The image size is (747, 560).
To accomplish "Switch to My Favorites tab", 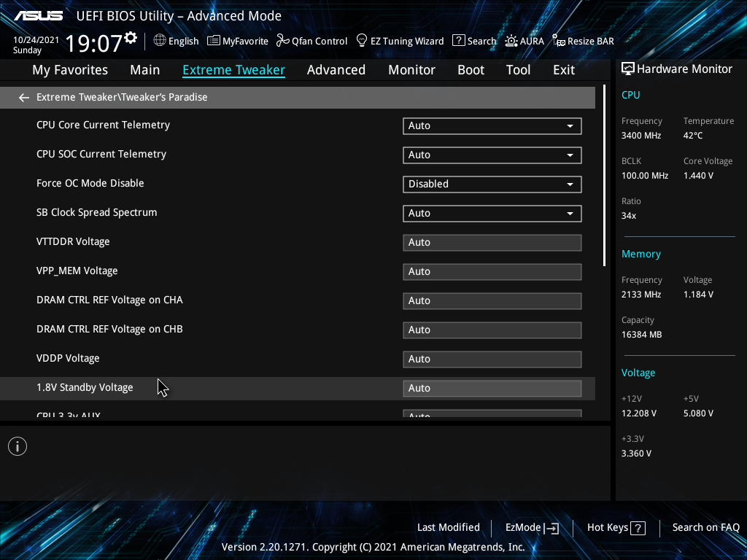I will [70, 70].
